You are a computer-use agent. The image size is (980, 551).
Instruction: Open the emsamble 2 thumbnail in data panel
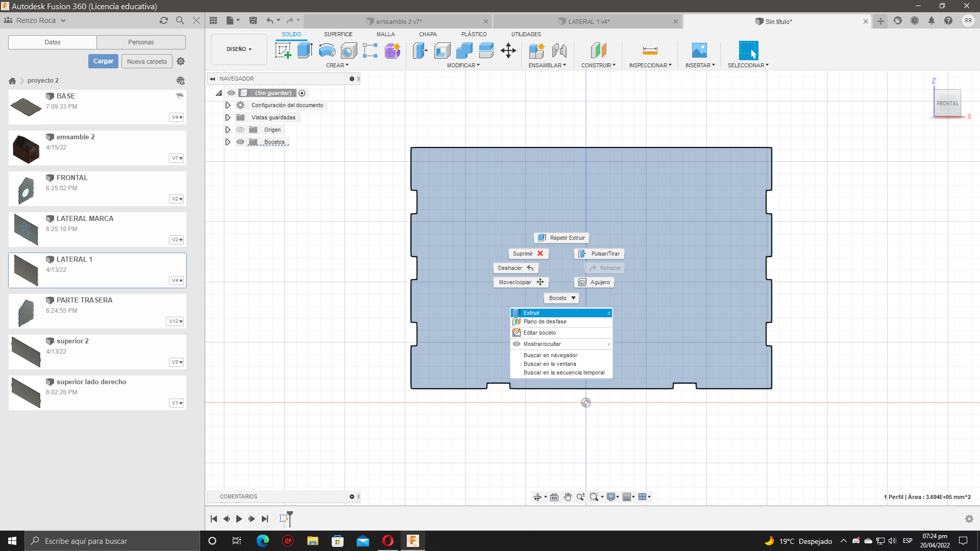pos(26,148)
